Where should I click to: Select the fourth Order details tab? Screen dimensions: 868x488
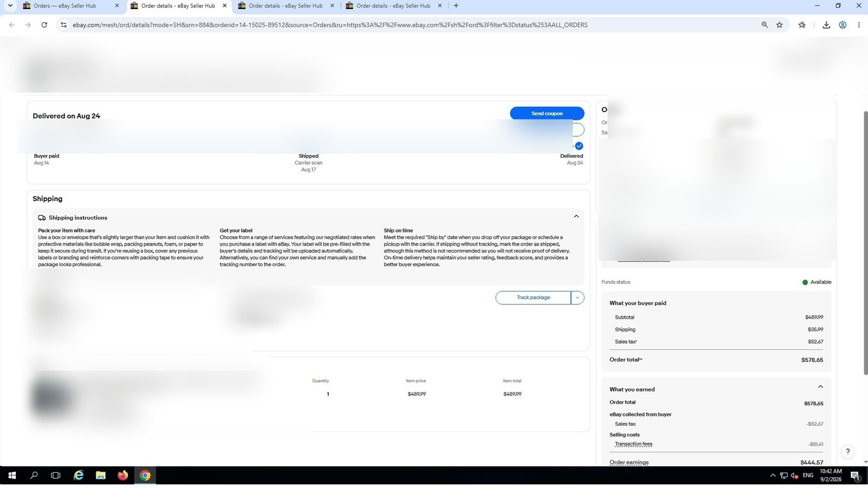pos(393,6)
